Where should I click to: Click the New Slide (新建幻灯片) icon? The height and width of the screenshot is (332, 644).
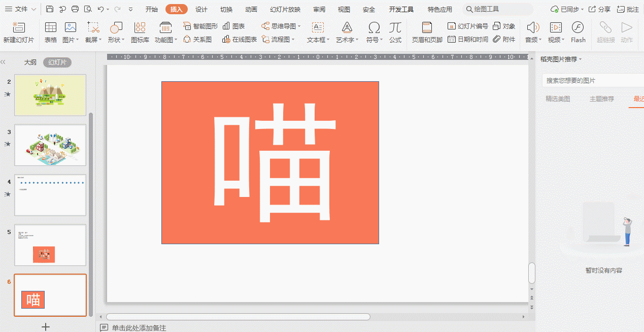pos(19,27)
